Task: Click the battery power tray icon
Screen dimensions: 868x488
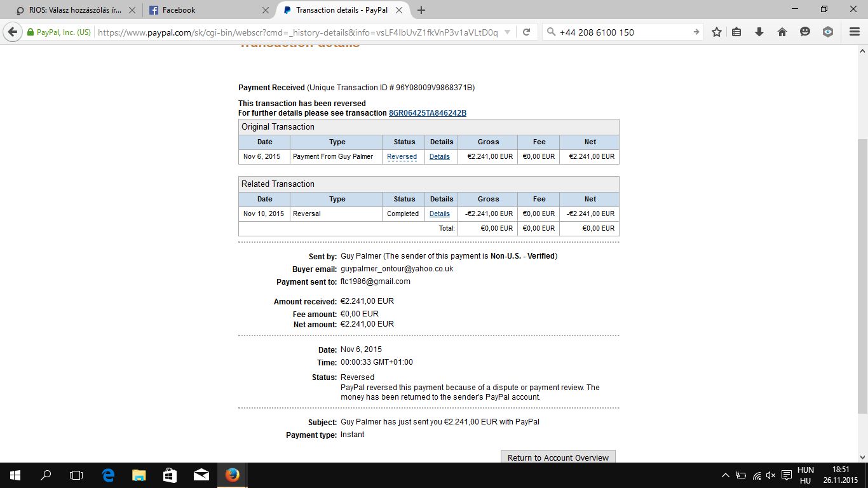Action: [x=741, y=475]
